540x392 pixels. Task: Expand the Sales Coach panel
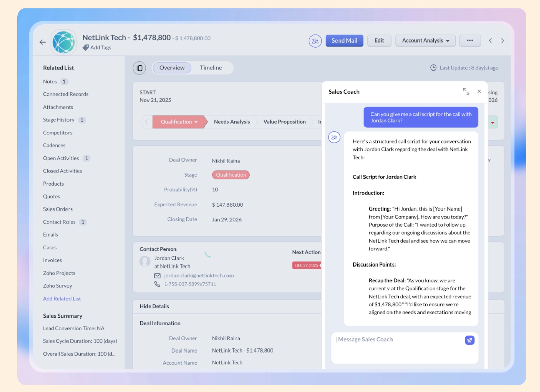coord(466,91)
